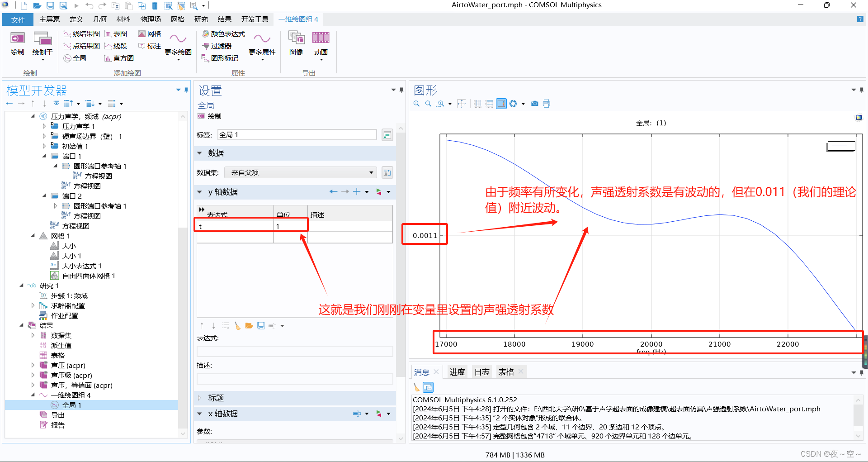The image size is (868, 462).
Task: Take a graphics snapshot with camera icon
Action: coord(535,104)
